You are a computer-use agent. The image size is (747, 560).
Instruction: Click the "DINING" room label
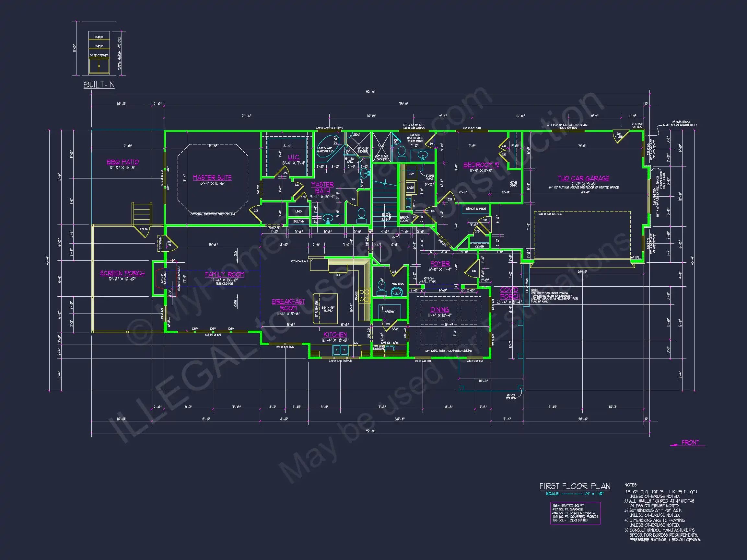pos(440,310)
